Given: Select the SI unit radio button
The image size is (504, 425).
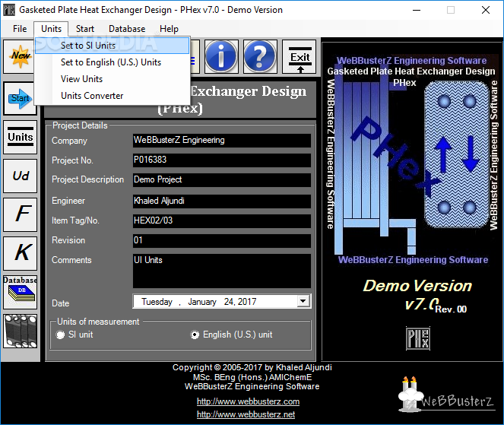Looking at the screenshot, I should click(60, 335).
